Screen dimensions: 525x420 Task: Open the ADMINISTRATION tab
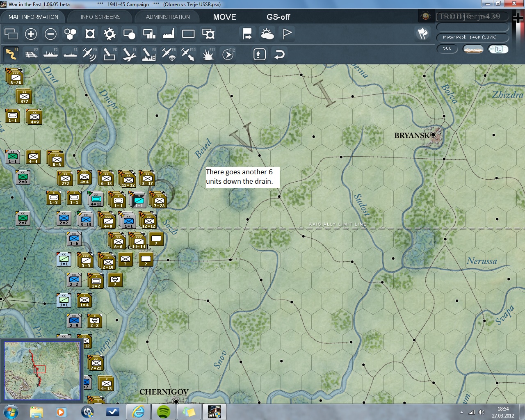[x=168, y=17]
